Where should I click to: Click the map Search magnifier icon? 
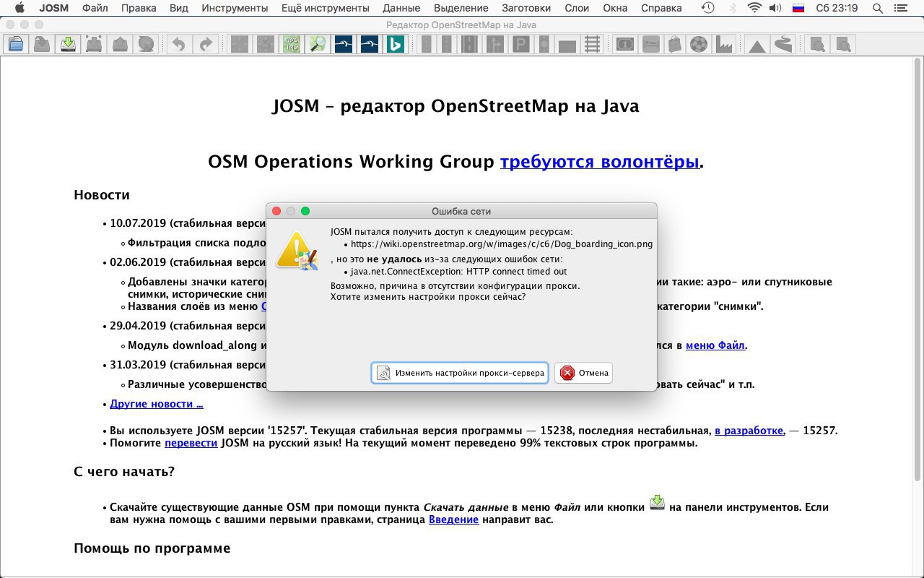(x=318, y=44)
